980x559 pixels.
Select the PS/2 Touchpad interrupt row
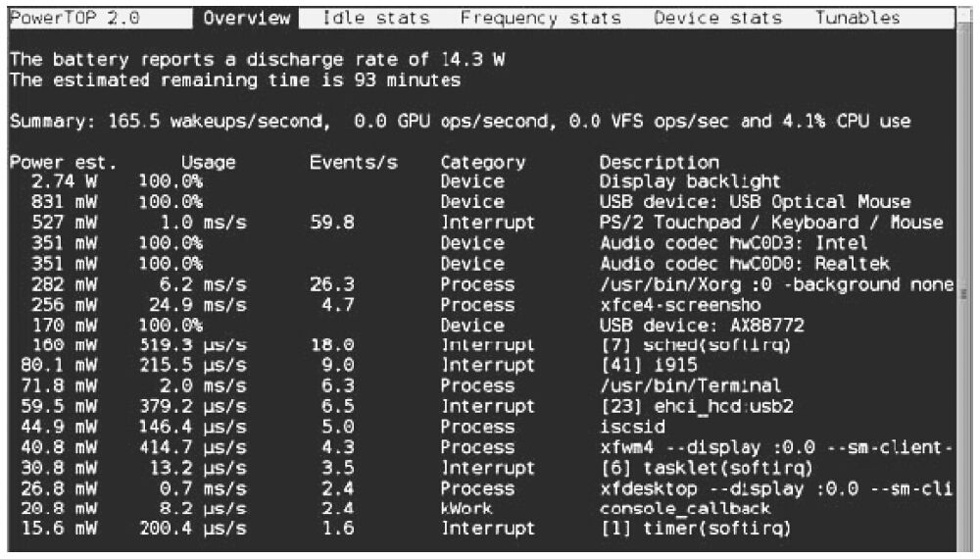click(x=481, y=223)
